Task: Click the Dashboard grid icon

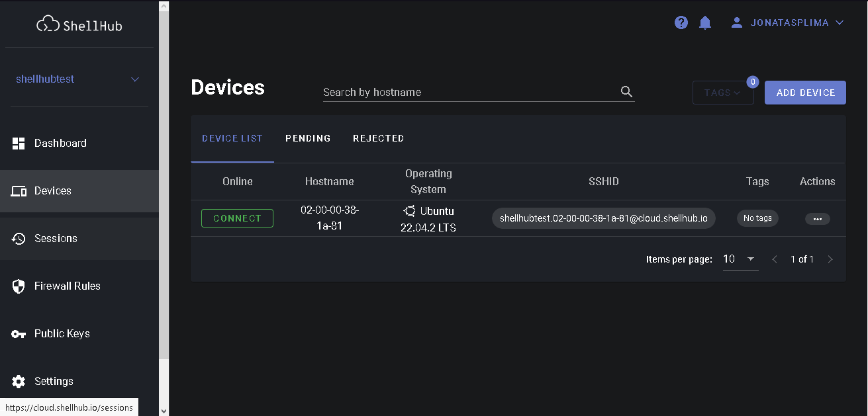Action: tap(19, 143)
